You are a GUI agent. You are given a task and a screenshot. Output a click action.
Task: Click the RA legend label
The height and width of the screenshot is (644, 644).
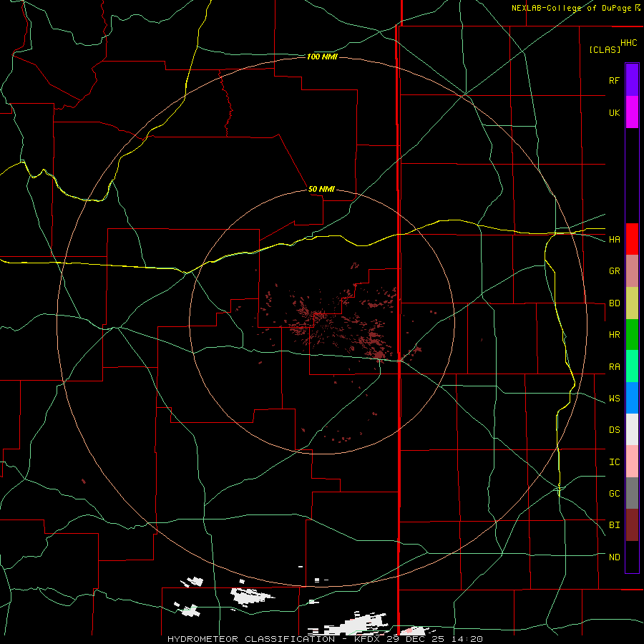tap(614, 367)
